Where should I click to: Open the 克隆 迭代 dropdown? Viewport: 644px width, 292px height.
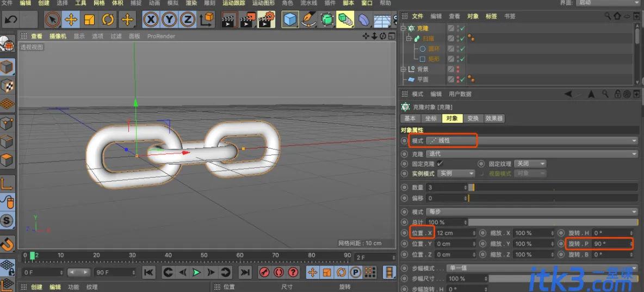click(x=531, y=154)
